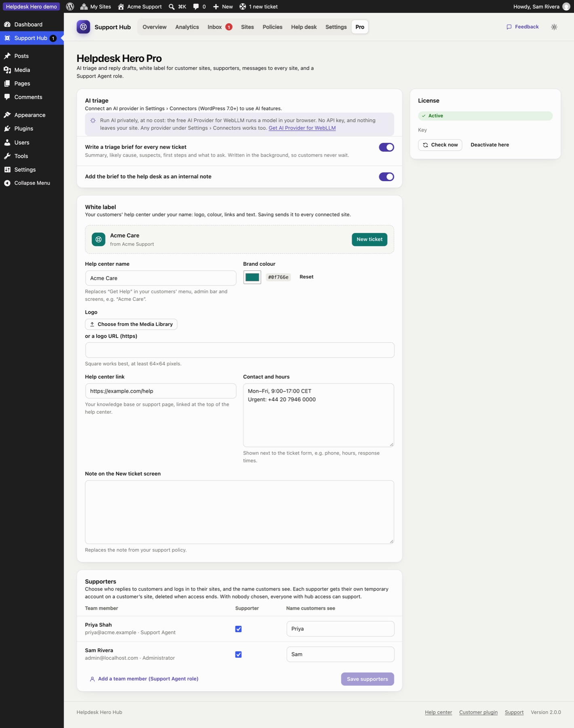Open Plugins in the sidebar
This screenshot has width=574, height=728.
(32, 129)
